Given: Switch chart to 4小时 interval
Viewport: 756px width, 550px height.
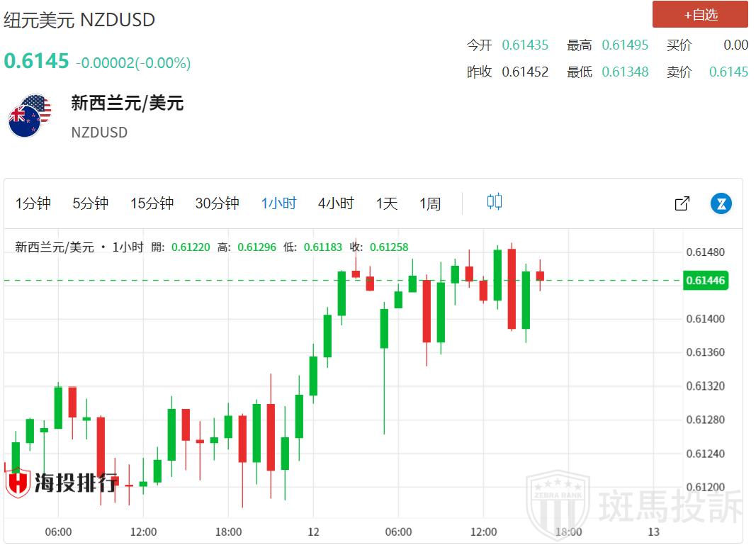Looking at the screenshot, I should click(335, 203).
